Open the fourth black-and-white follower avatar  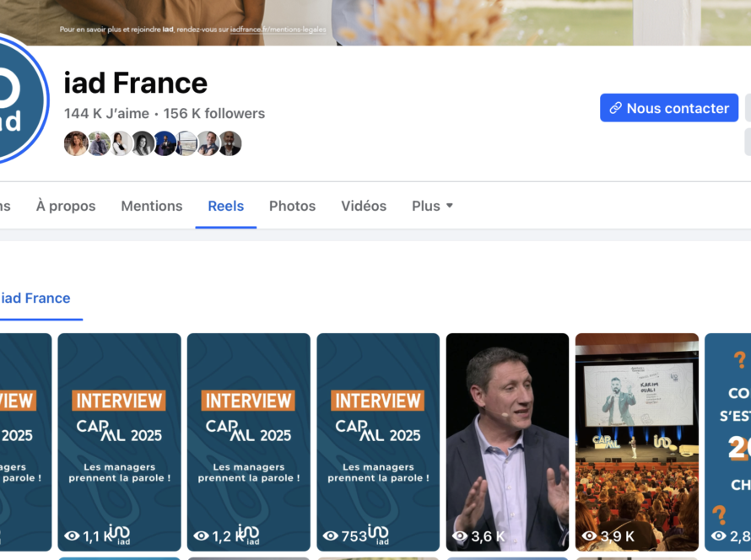[143, 143]
